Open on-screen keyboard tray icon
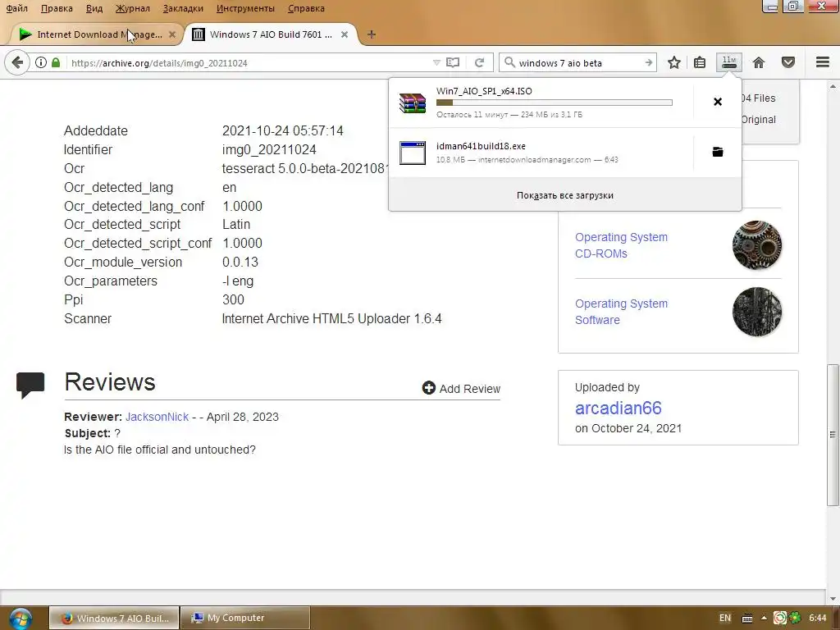 (746, 619)
